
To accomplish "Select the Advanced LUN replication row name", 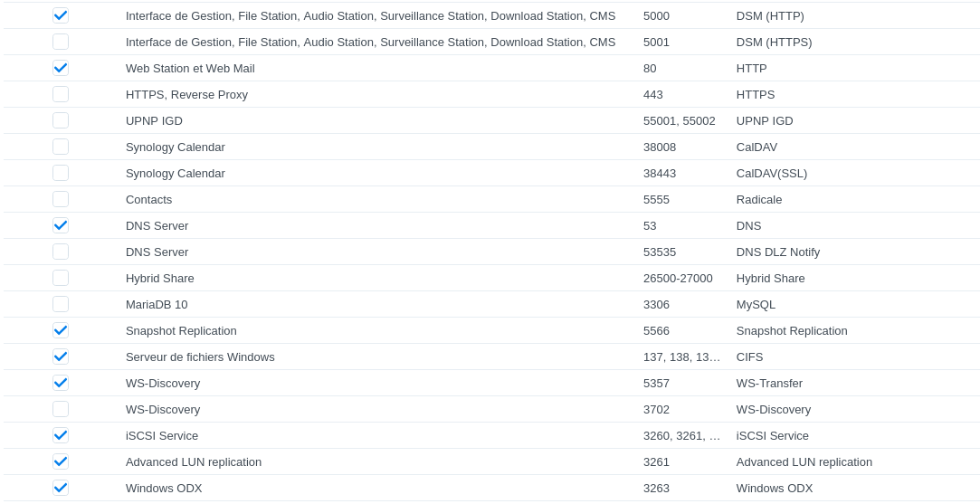I will 194,462.
